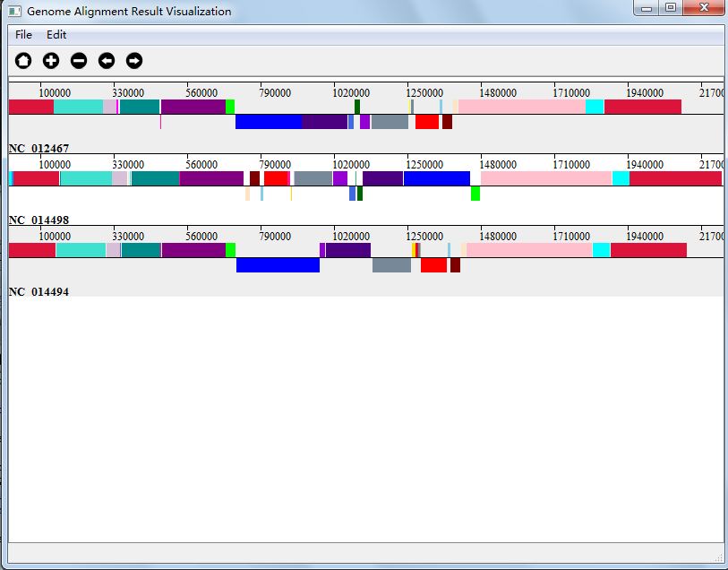Select the cyan block in the bottom track
This screenshot has width=728, height=570.
602,250
